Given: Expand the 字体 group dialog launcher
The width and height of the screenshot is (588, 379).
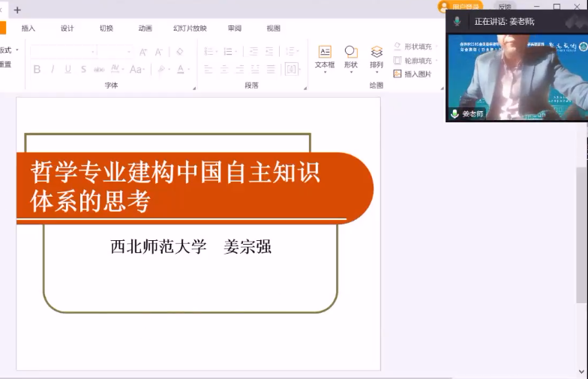Looking at the screenshot, I should pyautogui.click(x=193, y=88).
